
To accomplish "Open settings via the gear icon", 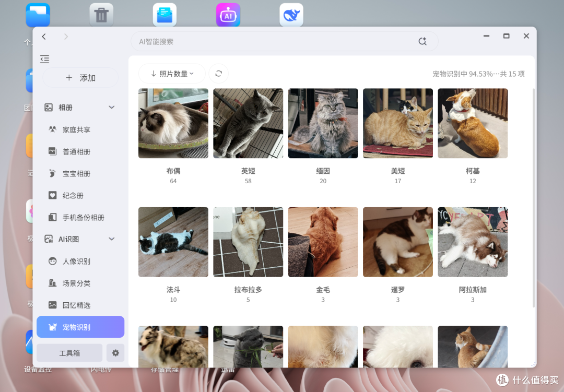I will [x=115, y=353].
